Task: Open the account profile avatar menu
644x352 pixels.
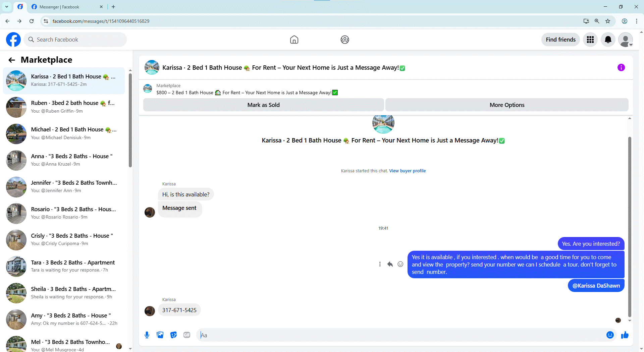Action: point(625,40)
